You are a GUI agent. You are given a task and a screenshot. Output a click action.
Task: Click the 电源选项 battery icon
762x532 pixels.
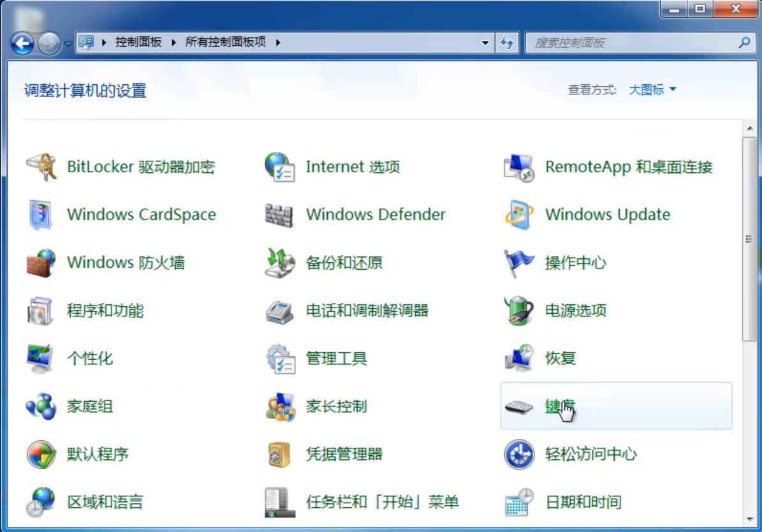click(x=518, y=311)
